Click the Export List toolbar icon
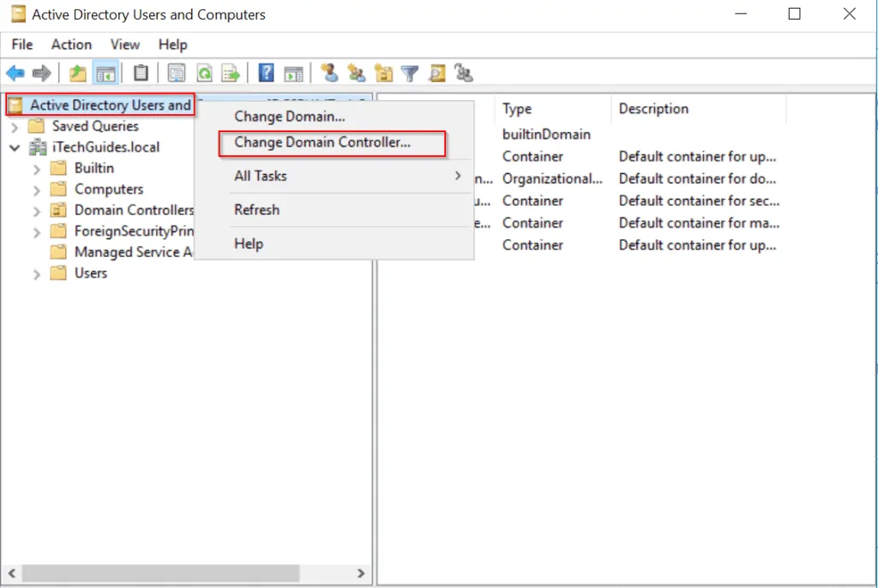 (x=231, y=73)
